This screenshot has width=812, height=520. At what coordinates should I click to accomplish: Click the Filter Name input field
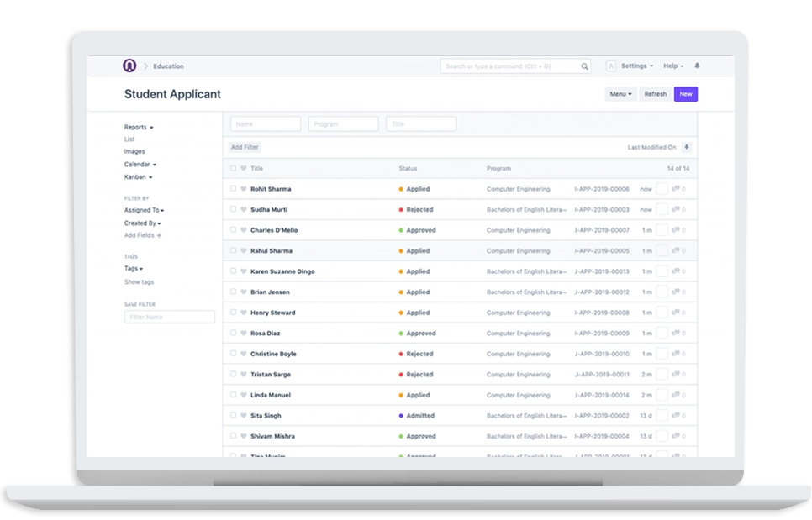click(169, 318)
